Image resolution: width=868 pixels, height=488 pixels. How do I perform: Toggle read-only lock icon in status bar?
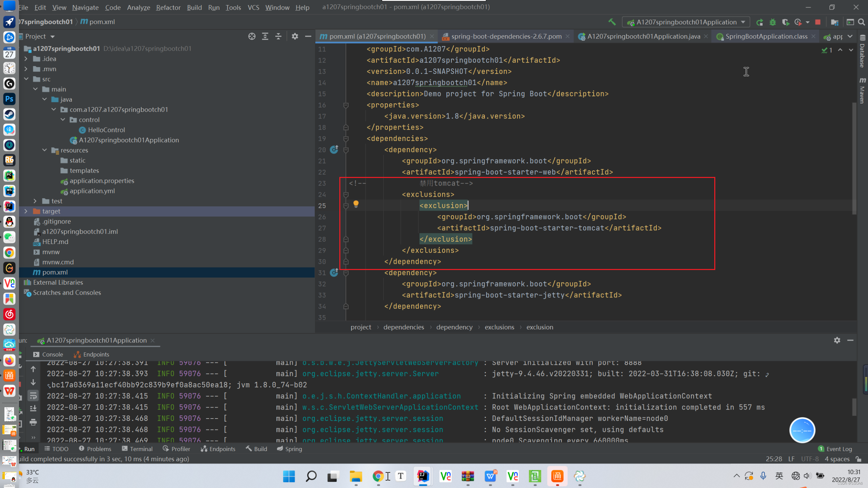point(858,459)
